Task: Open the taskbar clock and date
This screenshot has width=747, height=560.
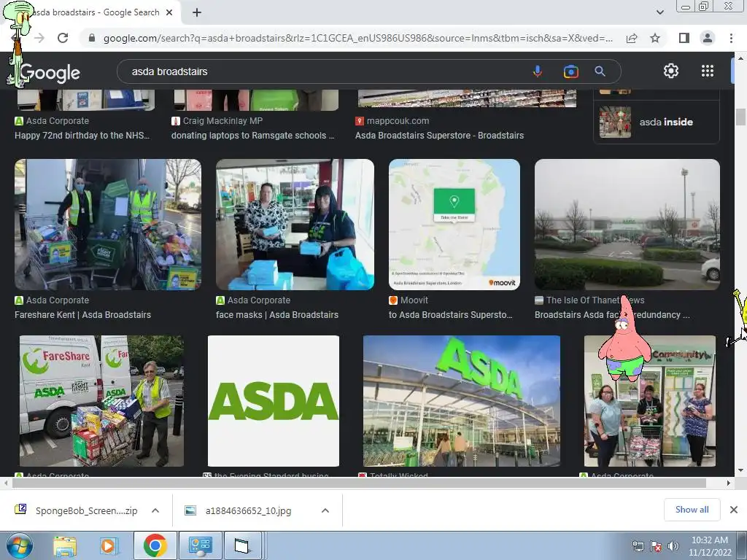Action: (710, 545)
